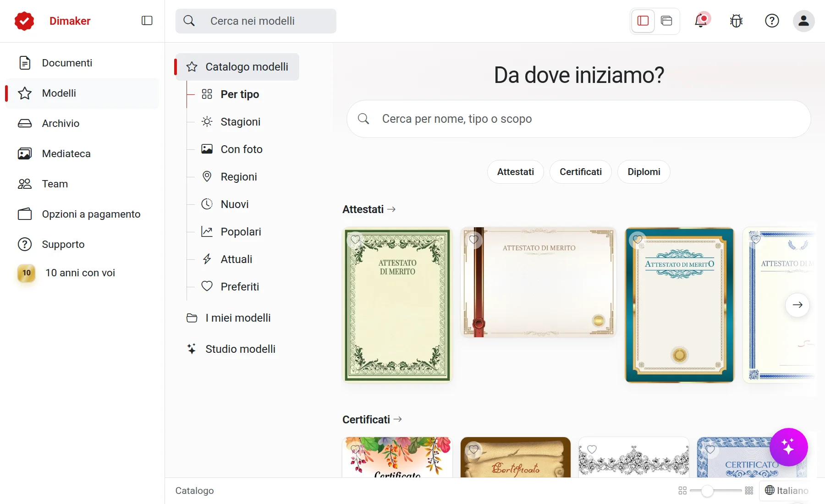Click the bug report icon
825x504 pixels.
737,21
